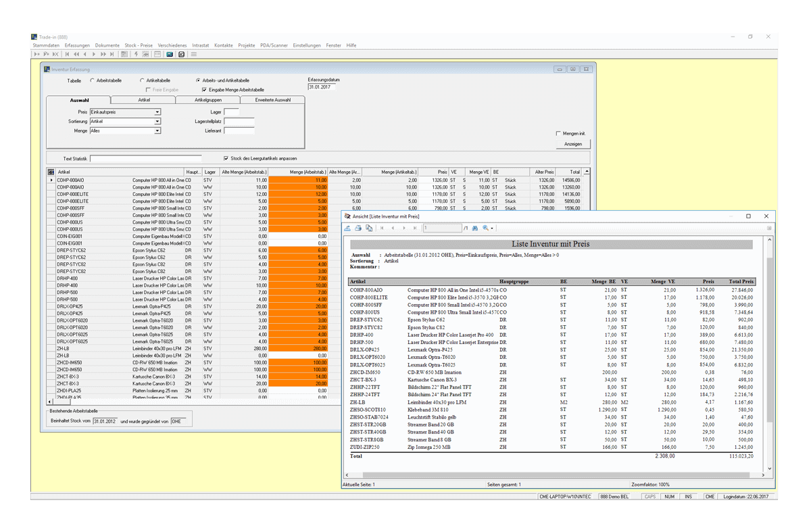Click the Zoomfaktor: 100% status text
The image size is (811, 532).
point(651,485)
